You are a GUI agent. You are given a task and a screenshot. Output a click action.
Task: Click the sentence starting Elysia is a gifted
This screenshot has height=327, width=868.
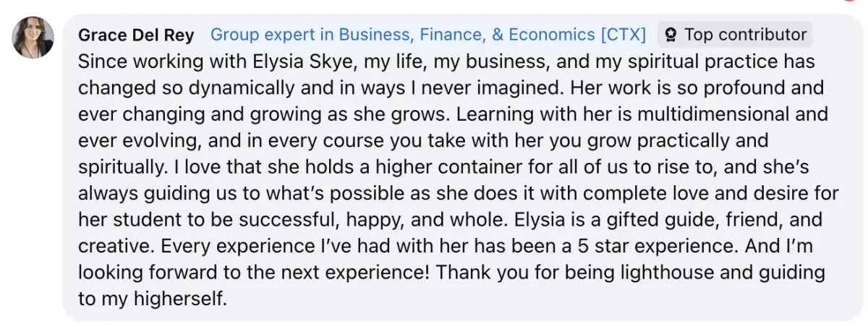pos(626,219)
